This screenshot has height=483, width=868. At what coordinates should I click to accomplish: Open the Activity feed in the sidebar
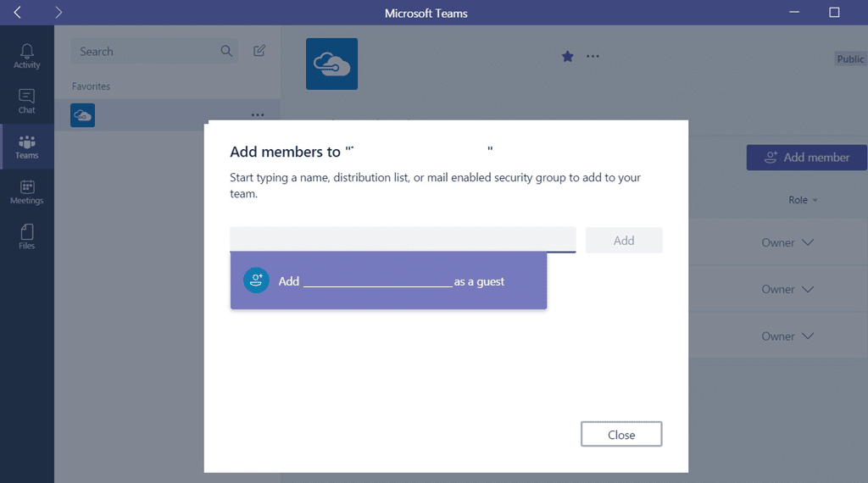(x=26, y=57)
